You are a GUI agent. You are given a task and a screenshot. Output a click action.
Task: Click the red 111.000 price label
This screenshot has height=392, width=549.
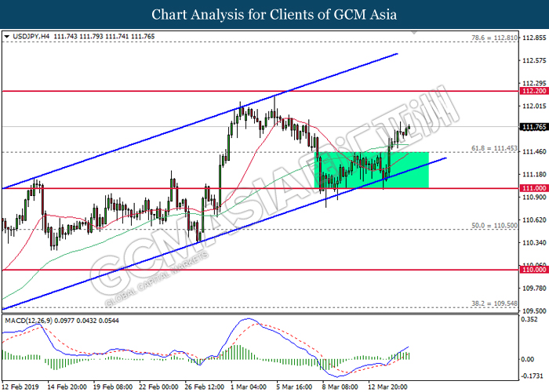point(534,188)
